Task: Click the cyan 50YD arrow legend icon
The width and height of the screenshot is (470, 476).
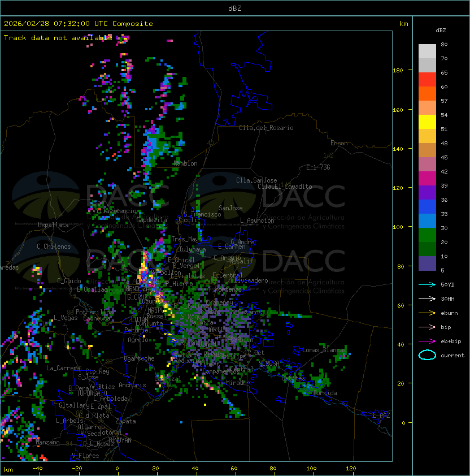Action: click(427, 284)
